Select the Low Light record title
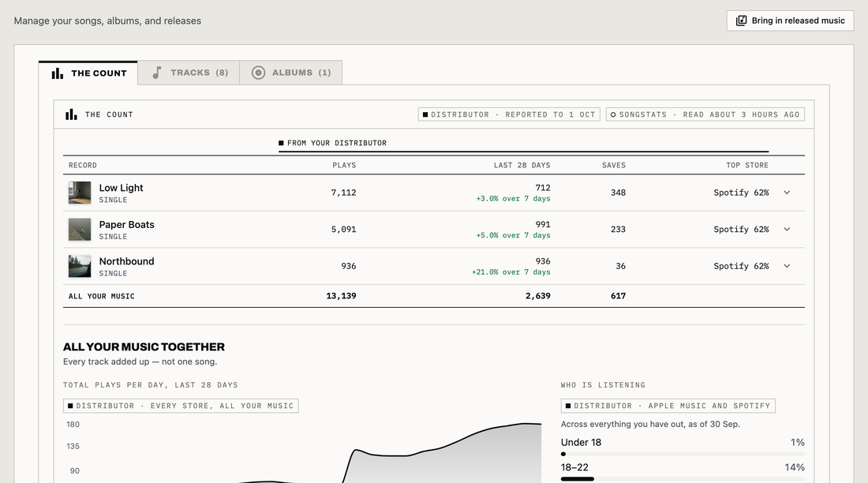The image size is (868, 483). [121, 188]
